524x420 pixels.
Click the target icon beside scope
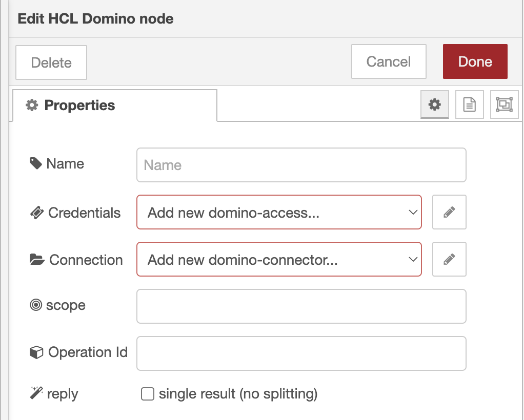(36, 305)
